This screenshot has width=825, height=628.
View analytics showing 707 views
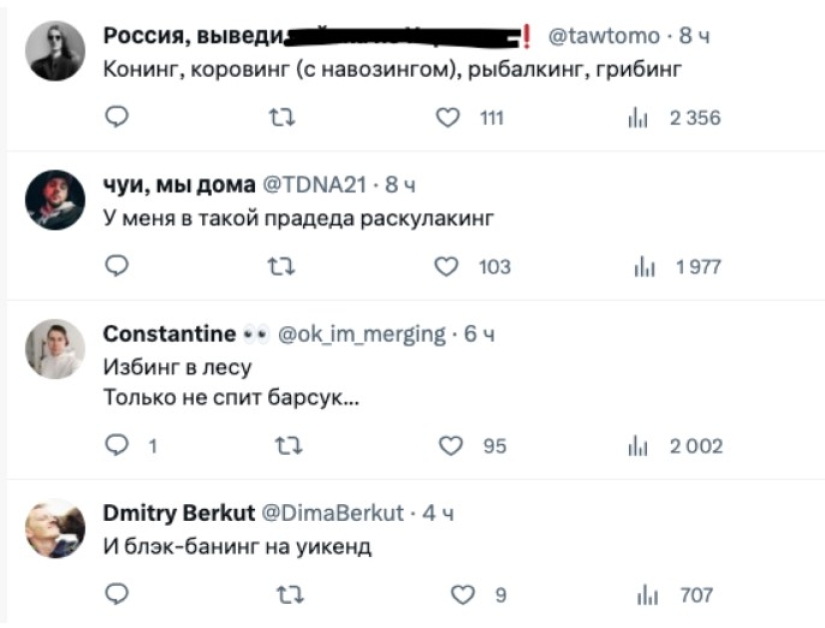click(x=640, y=595)
